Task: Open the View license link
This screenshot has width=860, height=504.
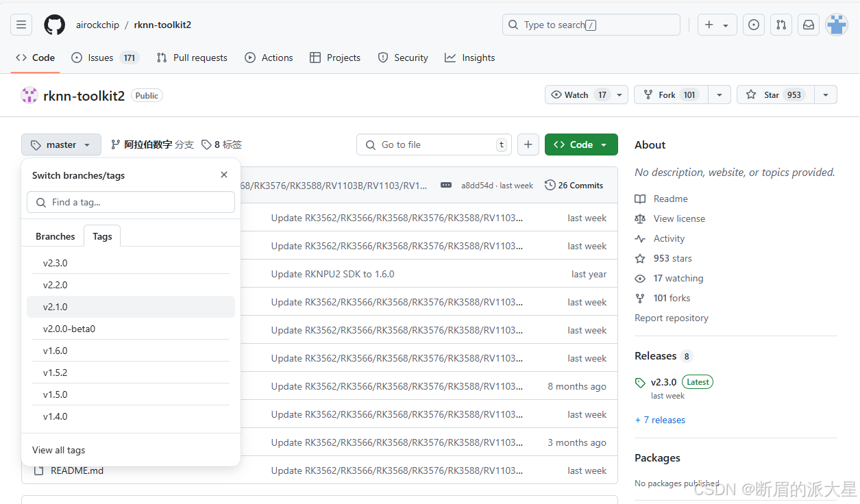Action: pos(670,218)
